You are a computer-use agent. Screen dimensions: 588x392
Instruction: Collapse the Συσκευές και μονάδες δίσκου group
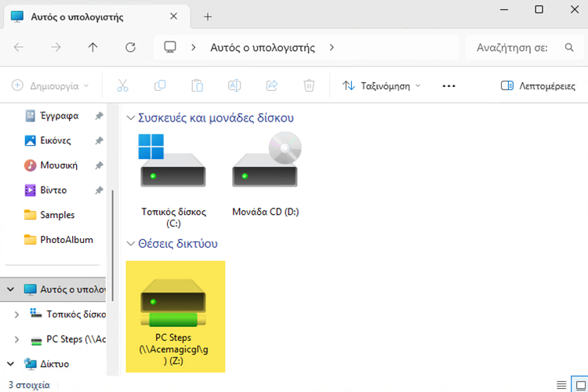point(131,118)
